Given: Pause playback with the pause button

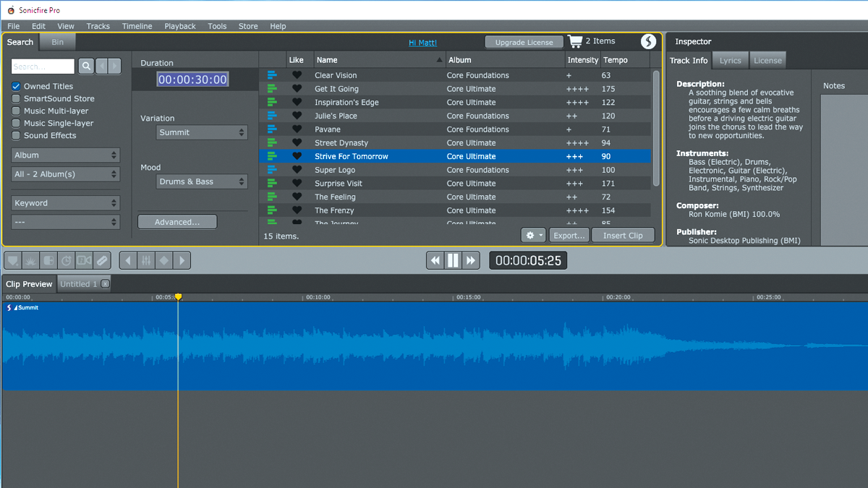Looking at the screenshot, I should tap(453, 260).
